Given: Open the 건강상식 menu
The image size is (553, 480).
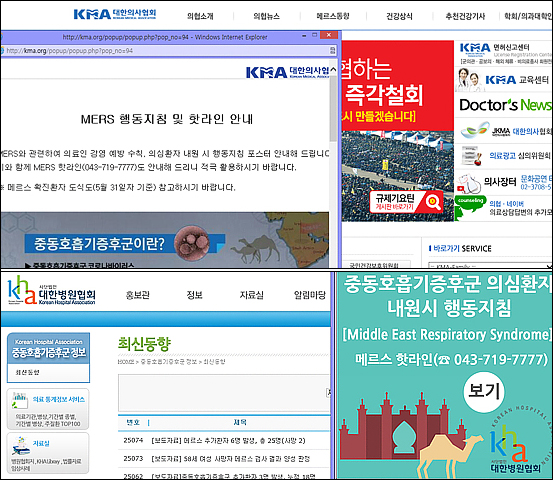Looking at the screenshot, I should 399,16.
